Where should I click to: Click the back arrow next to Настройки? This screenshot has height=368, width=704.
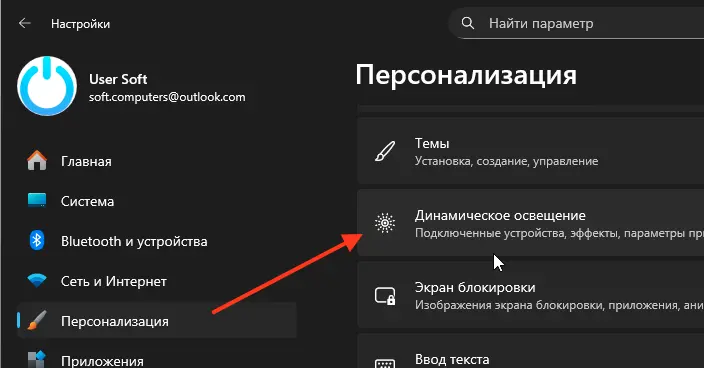[x=25, y=23]
